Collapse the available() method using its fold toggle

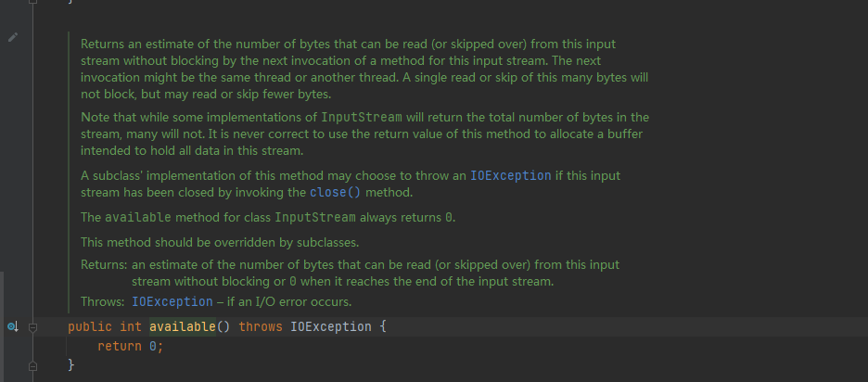(x=32, y=327)
